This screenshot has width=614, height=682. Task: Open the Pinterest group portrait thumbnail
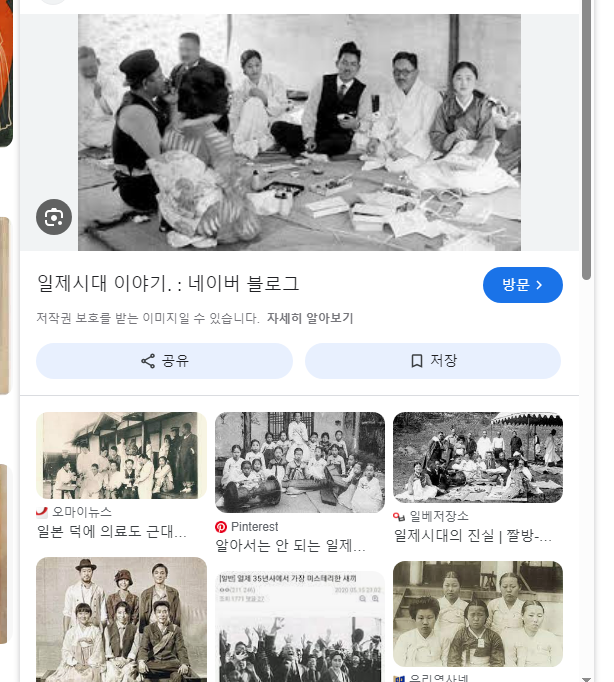point(300,462)
